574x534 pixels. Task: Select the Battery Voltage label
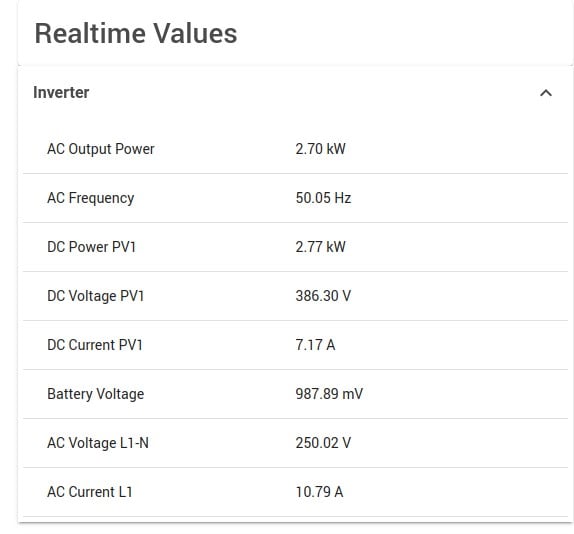point(96,394)
